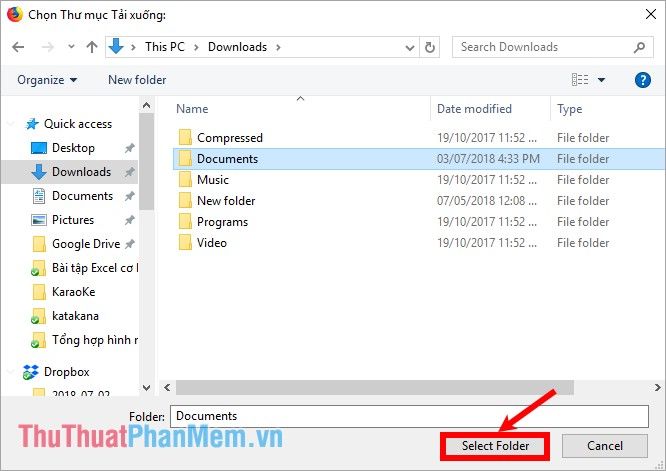
Task: Open Dropbox in the navigation pane
Action: pyautogui.click(x=67, y=372)
